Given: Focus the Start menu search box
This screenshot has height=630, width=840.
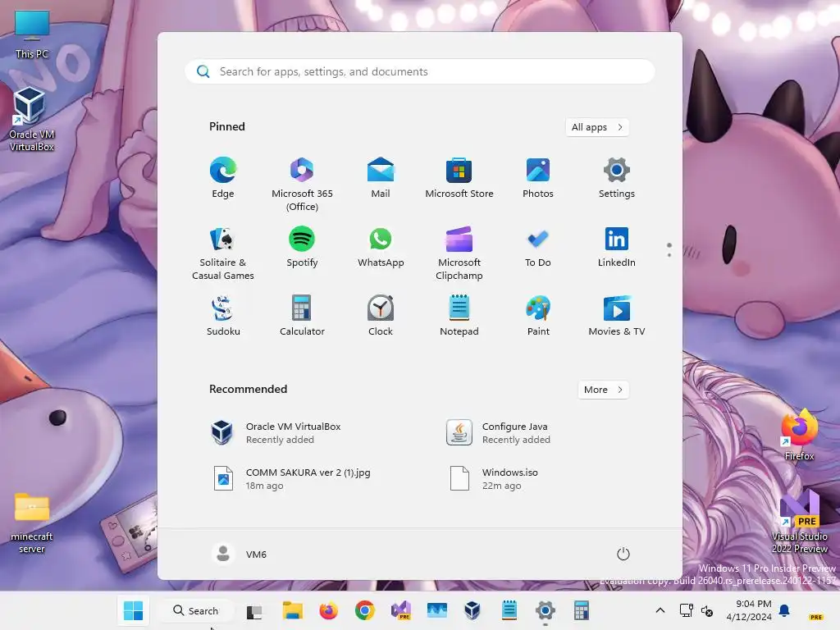Looking at the screenshot, I should pos(420,72).
